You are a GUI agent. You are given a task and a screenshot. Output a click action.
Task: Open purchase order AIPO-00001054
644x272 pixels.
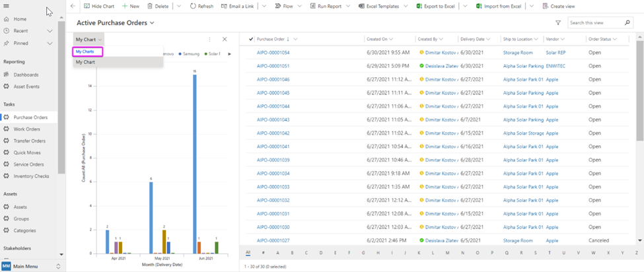(x=273, y=52)
